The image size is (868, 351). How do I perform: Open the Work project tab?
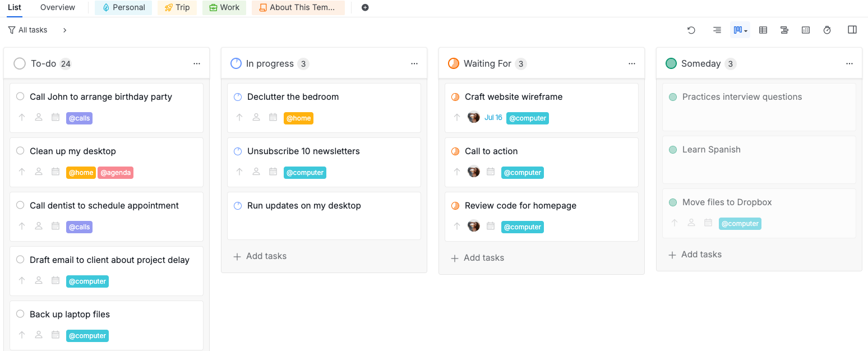point(224,8)
